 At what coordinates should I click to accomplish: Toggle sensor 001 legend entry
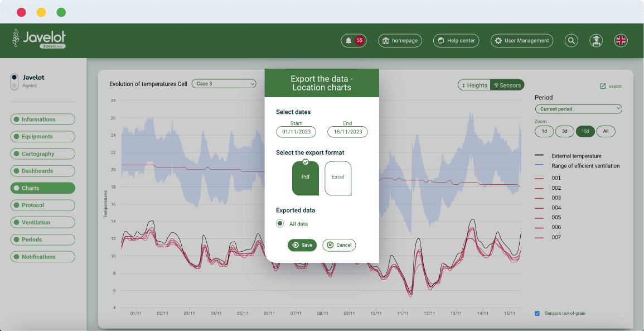[548, 178]
